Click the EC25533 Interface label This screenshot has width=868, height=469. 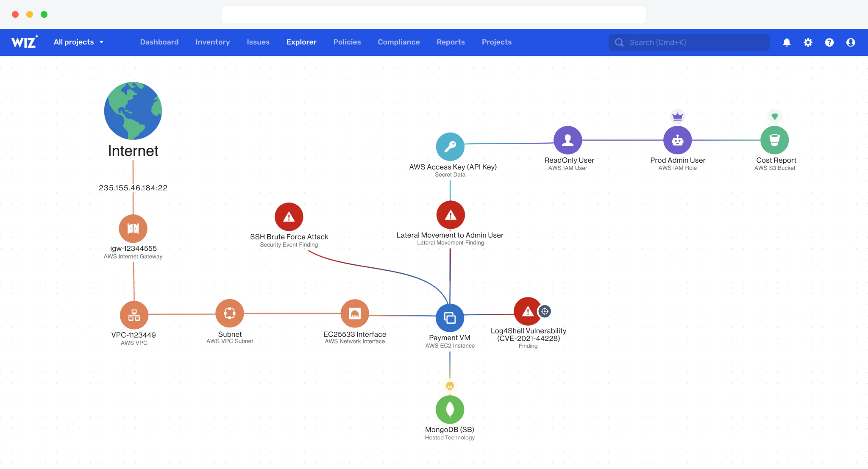(x=355, y=334)
